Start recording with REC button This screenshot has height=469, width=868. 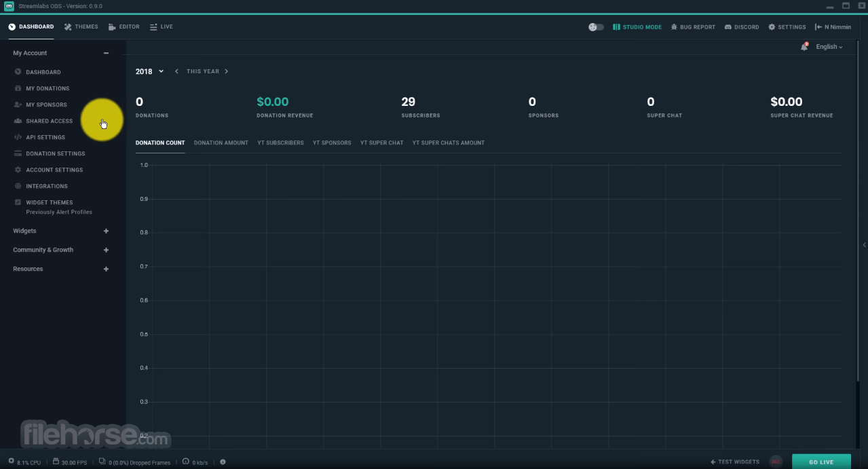coord(775,462)
